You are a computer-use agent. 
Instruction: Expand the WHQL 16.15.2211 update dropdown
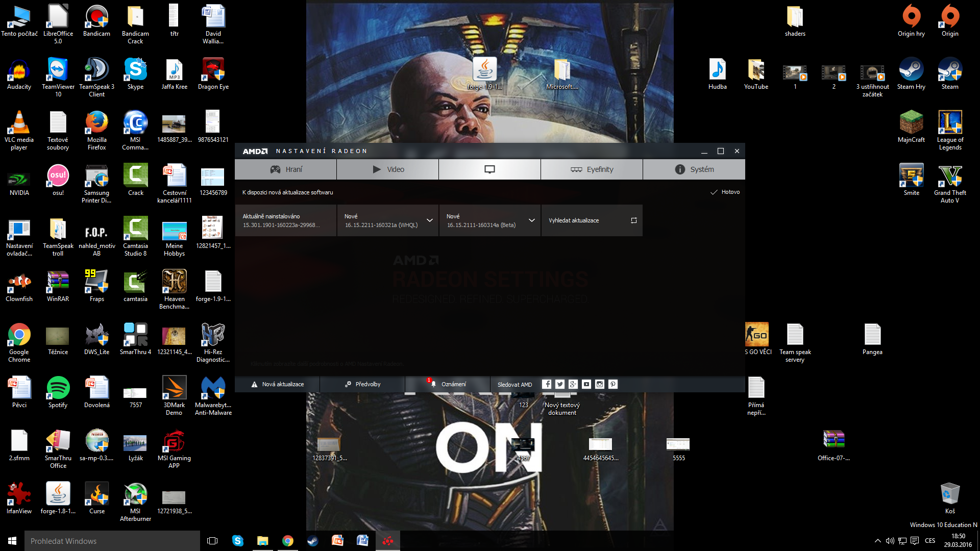[430, 220]
